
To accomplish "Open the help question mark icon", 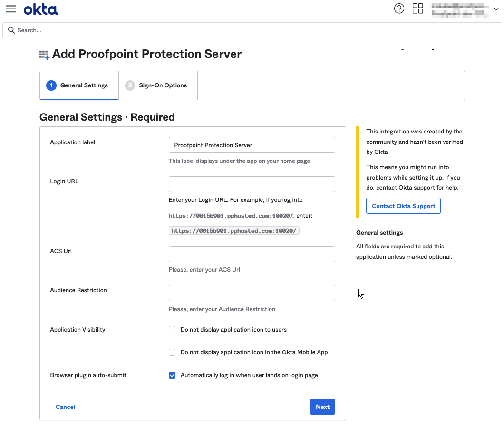I will click(x=399, y=9).
